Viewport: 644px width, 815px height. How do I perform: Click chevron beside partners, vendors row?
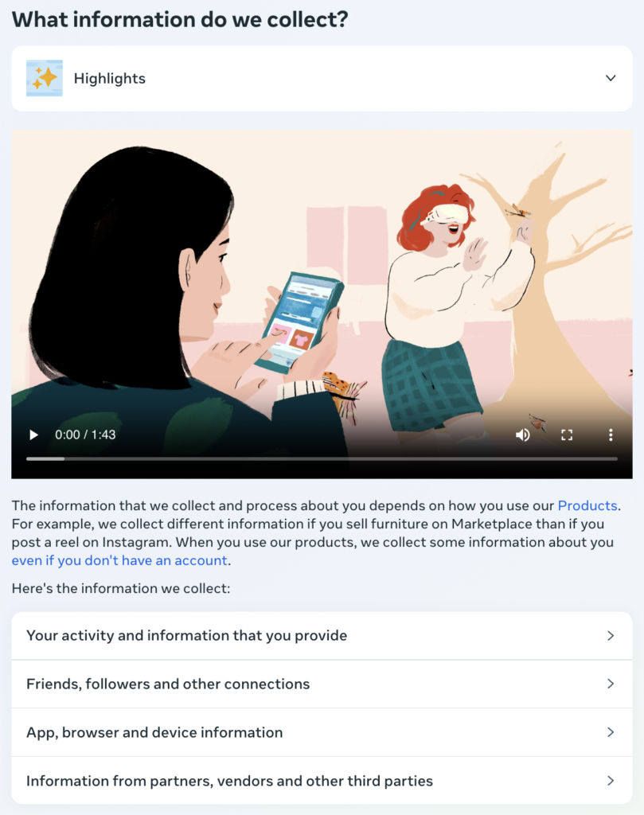point(611,781)
